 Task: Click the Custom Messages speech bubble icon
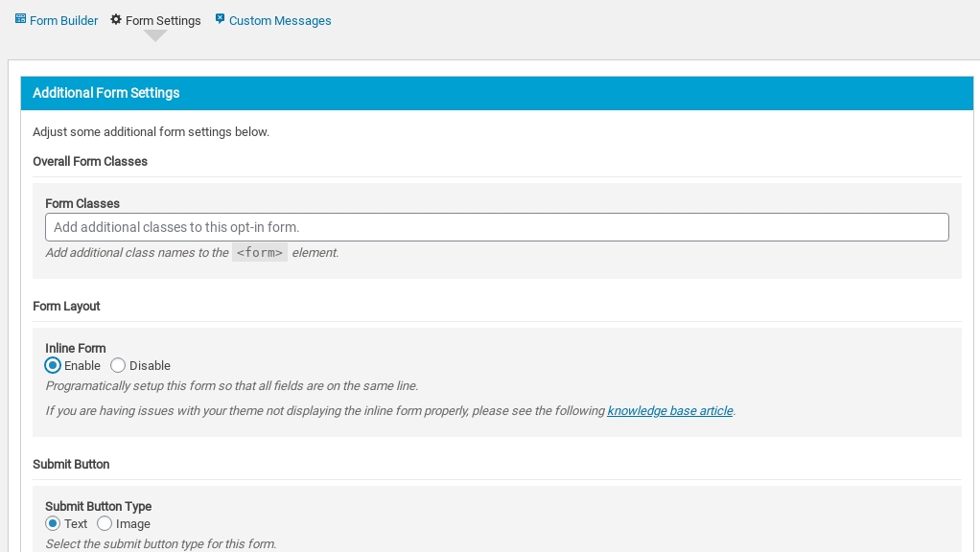221,19
